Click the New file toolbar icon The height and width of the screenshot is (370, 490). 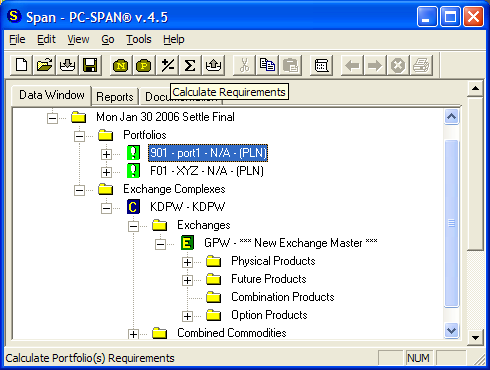pos(21,65)
